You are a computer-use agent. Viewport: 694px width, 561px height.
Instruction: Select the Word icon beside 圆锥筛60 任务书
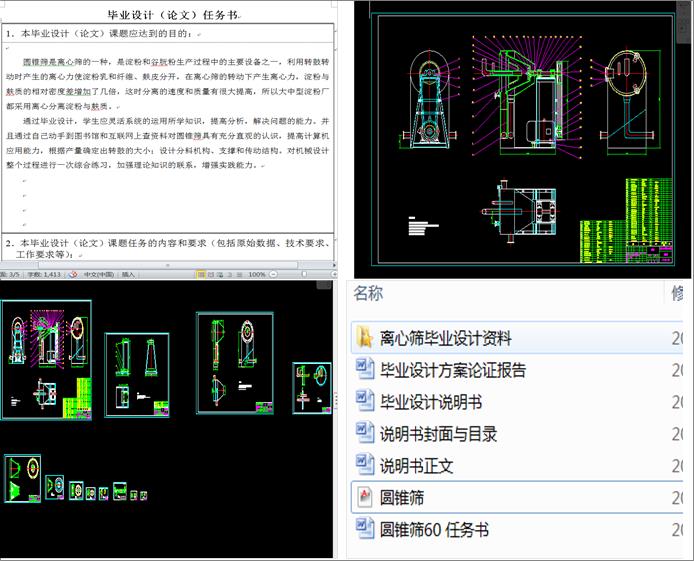[x=365, y=528]
